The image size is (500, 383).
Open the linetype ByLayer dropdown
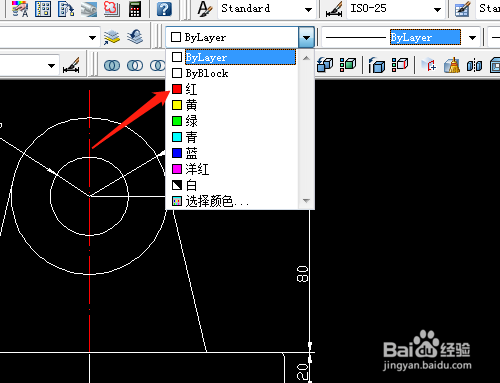pyautogui.click(x=472, y=38)
